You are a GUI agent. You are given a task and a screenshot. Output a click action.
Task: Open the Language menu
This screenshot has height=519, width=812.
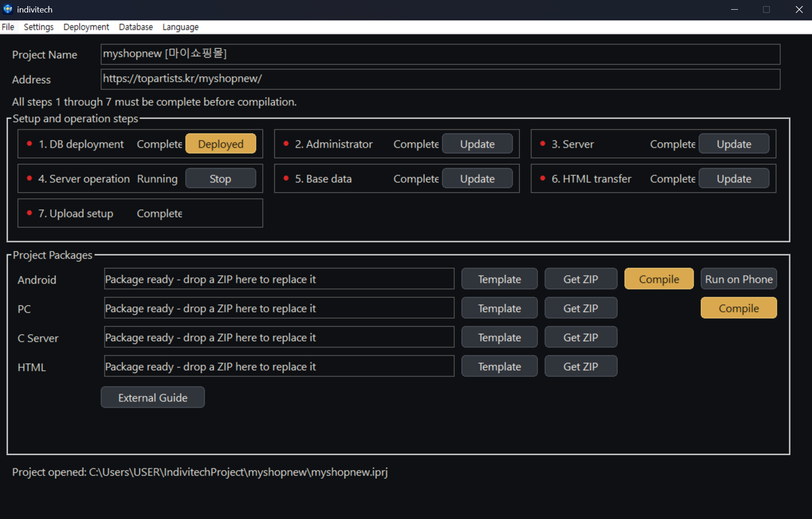click(x=180, y=27)
